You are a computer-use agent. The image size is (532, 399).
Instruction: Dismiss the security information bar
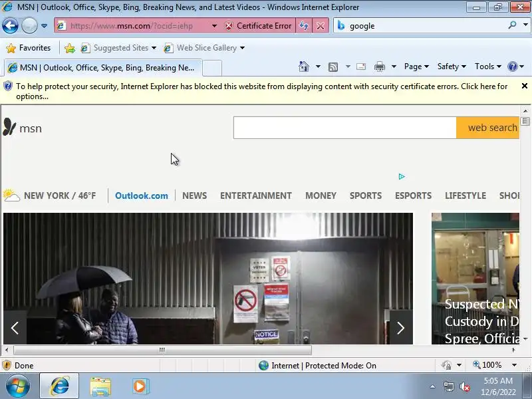coord(525,86)
